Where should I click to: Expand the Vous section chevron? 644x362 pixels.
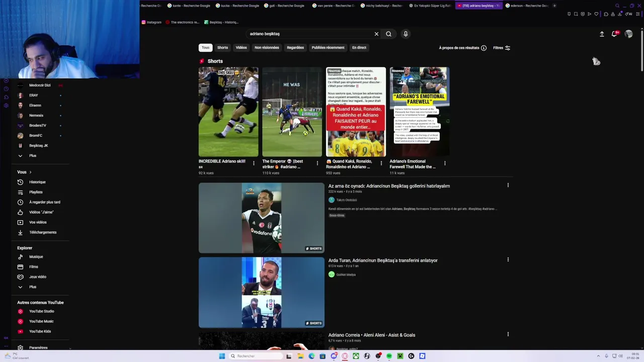[x=30, y=172]
